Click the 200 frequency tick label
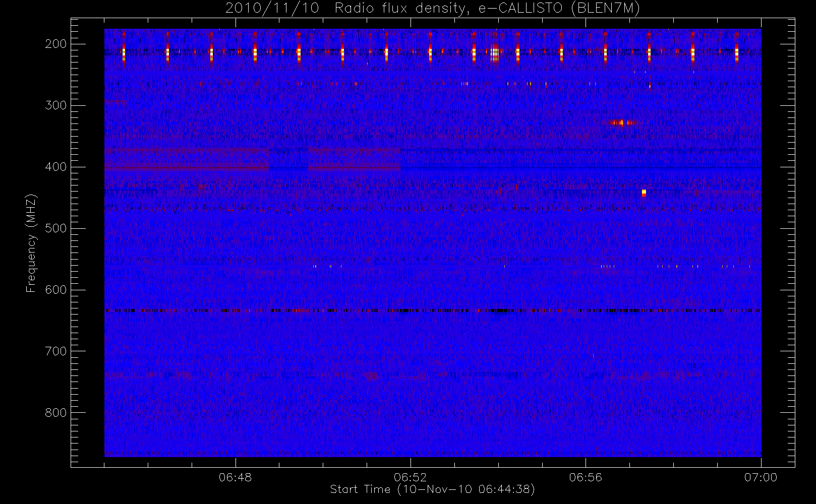 56,44
